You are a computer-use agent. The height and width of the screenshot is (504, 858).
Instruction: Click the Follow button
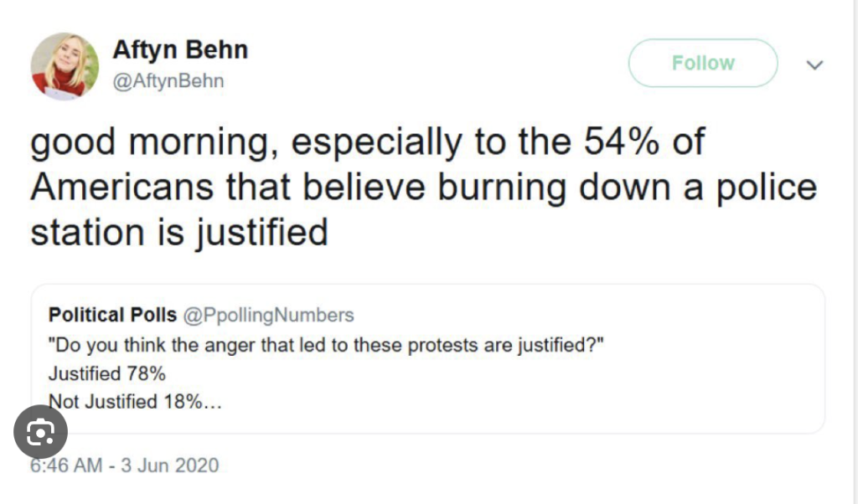[x=702, y=63]
